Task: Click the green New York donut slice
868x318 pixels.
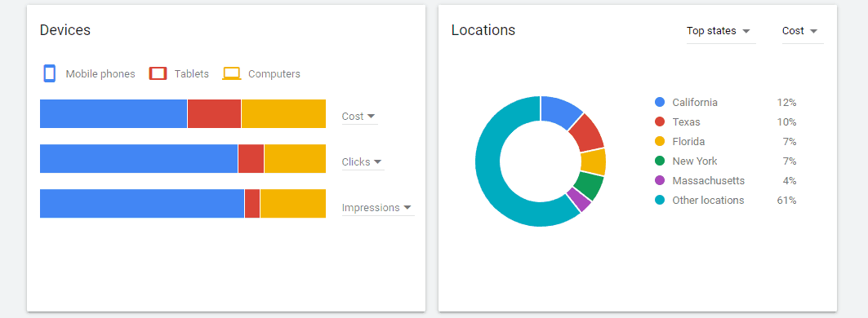Action: click(x=589, y=186)
